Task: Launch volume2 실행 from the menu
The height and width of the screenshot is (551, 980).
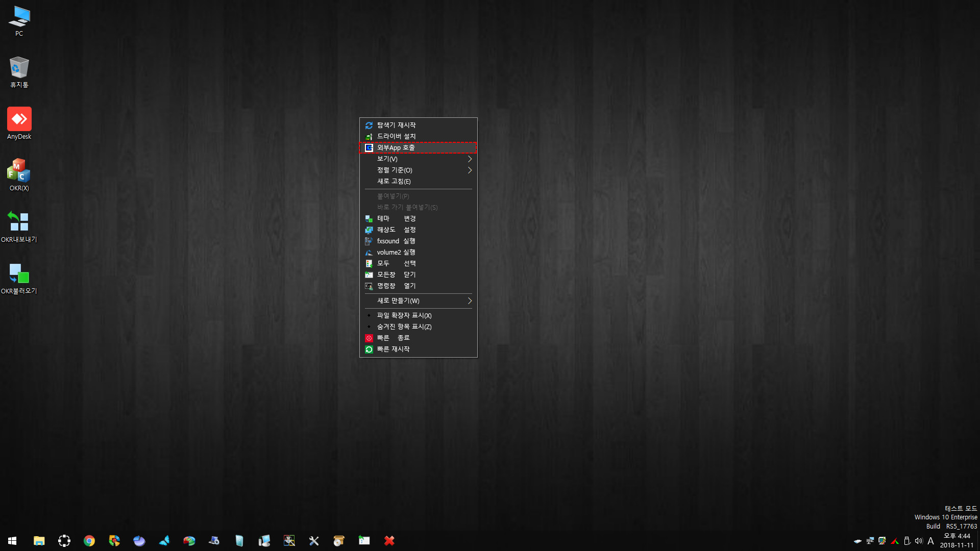Action: click(x=418, y=252)
